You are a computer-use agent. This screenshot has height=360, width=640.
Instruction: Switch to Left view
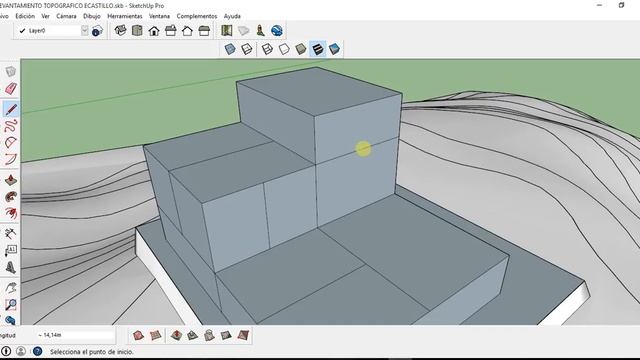(204, 31)
